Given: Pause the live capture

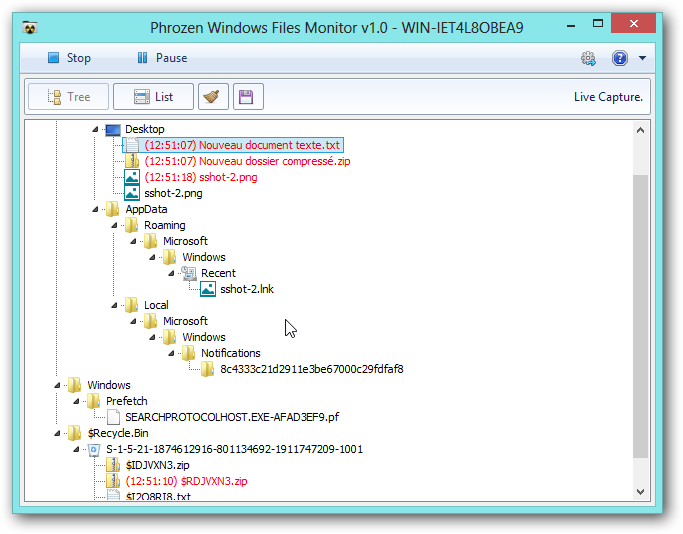Looking at the screenshot, I should pos(162,58).
